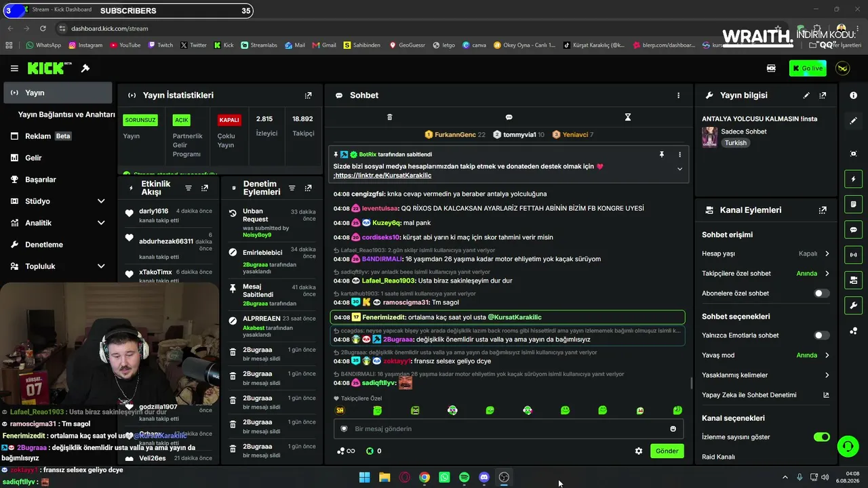Toggle Yalnızca Emotlarla sohbet switch

[822, 335]
